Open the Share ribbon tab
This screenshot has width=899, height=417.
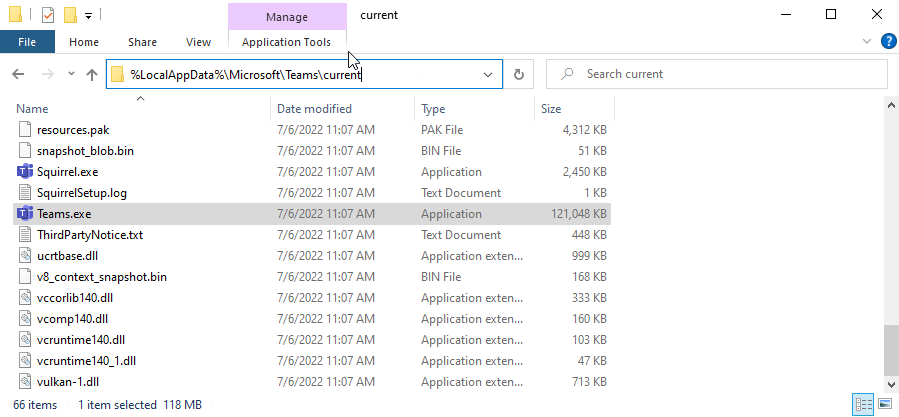(142, 42)
